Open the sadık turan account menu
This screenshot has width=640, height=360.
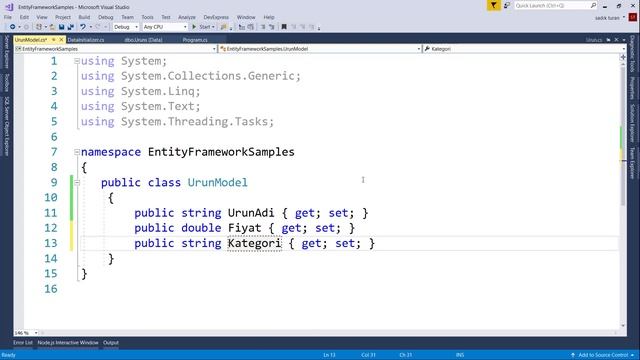(x=610, y=18)
